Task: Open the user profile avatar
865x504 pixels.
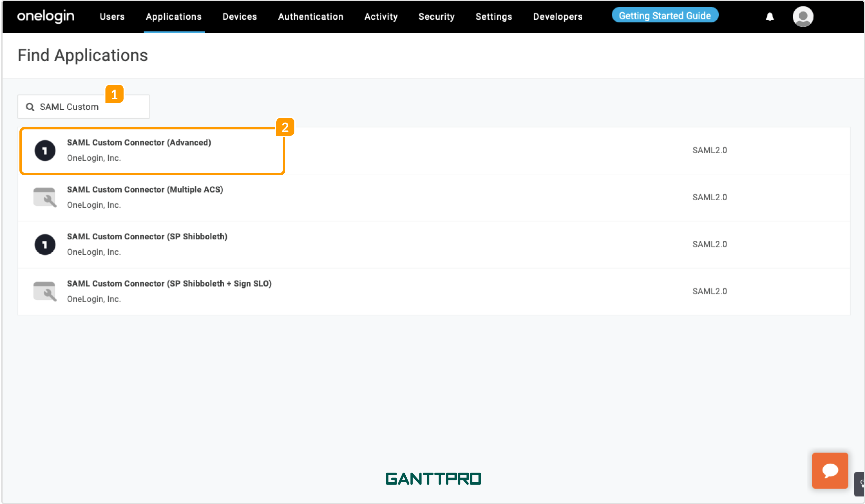Action: (803, 16)
